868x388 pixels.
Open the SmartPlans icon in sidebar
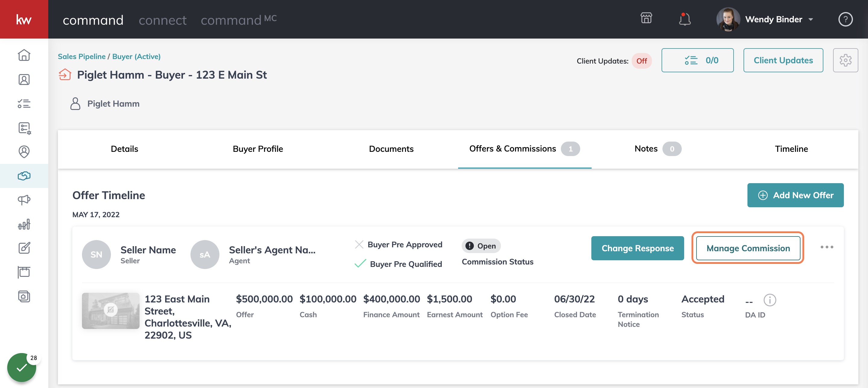(x=24, y=128)
